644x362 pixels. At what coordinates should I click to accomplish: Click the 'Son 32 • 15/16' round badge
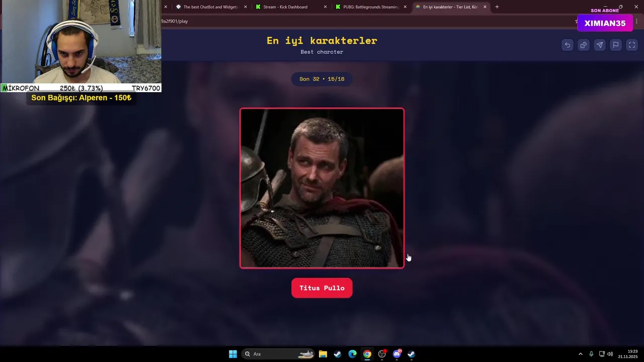coord(322,79)
